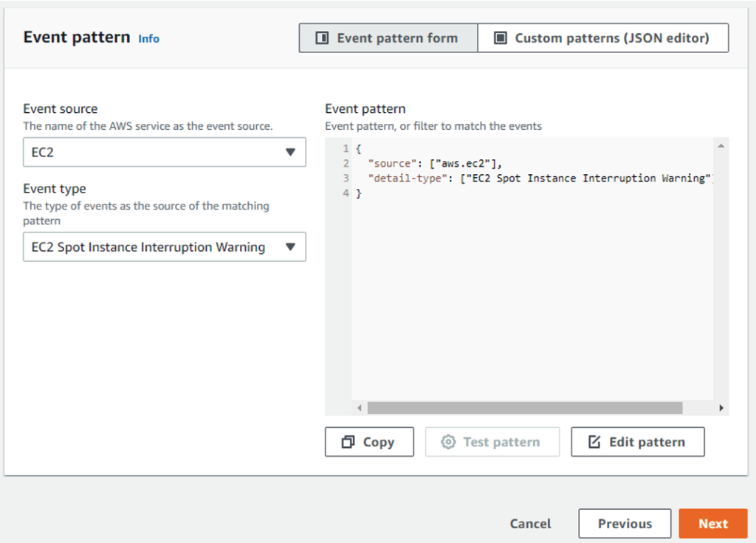This screenshot has height=543, width=756.
Task: Click the up arrow on editor scrollbar
Action: click(721, 145)
